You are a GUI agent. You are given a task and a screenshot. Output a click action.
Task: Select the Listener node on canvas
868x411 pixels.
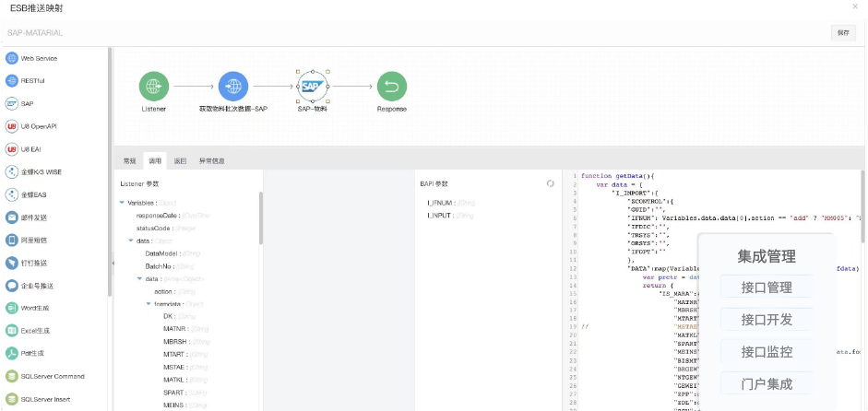point(154,87)
